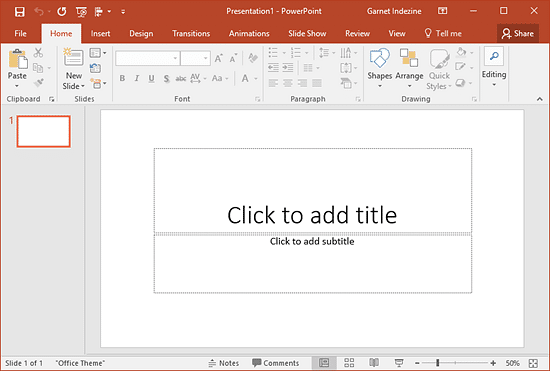Toggle Align Left for text
The image size is (550, 371).
(x=273, y=83)
